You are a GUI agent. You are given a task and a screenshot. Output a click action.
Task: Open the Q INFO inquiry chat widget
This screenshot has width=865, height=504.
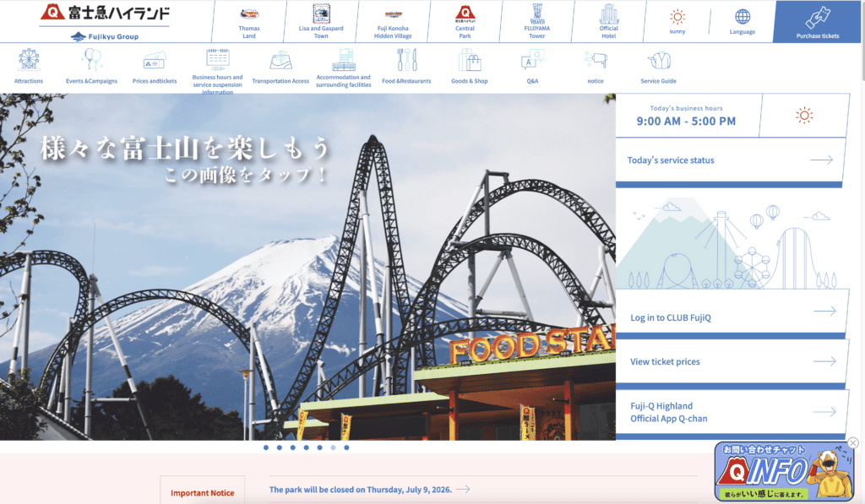783,471
